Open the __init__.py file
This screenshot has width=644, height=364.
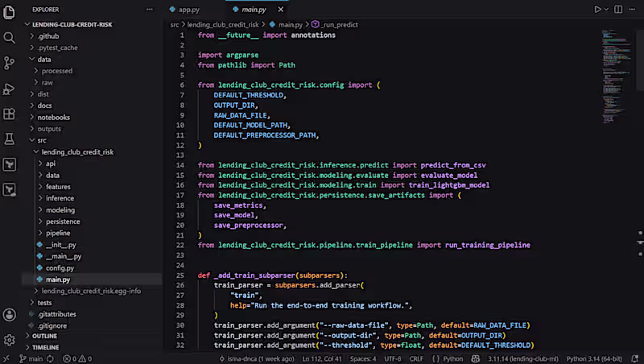tap(61, 245)
